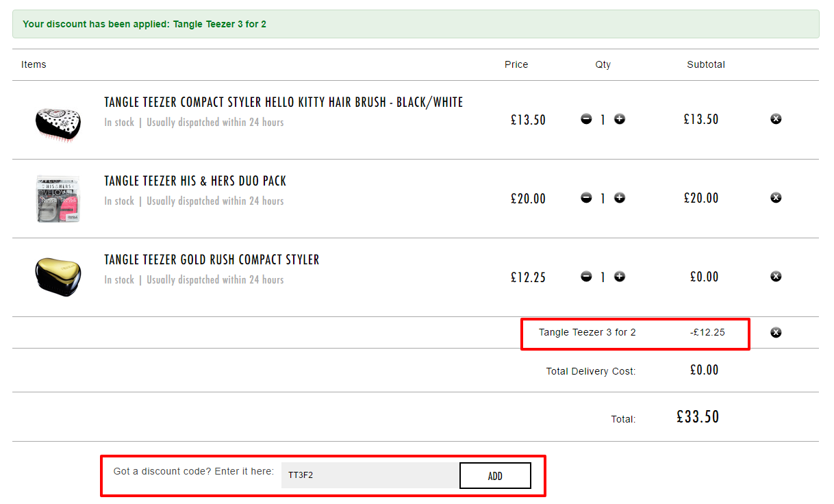Click the Price column header
This screenshot has width=834, height=504.
[x=516, y=64]
